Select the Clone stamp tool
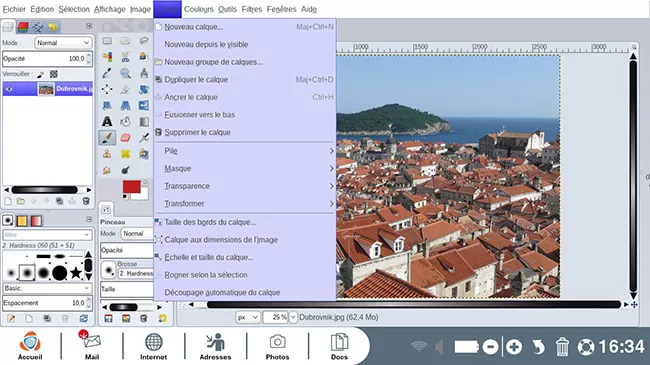The image size is (650, 365). [x=107, y=154]
